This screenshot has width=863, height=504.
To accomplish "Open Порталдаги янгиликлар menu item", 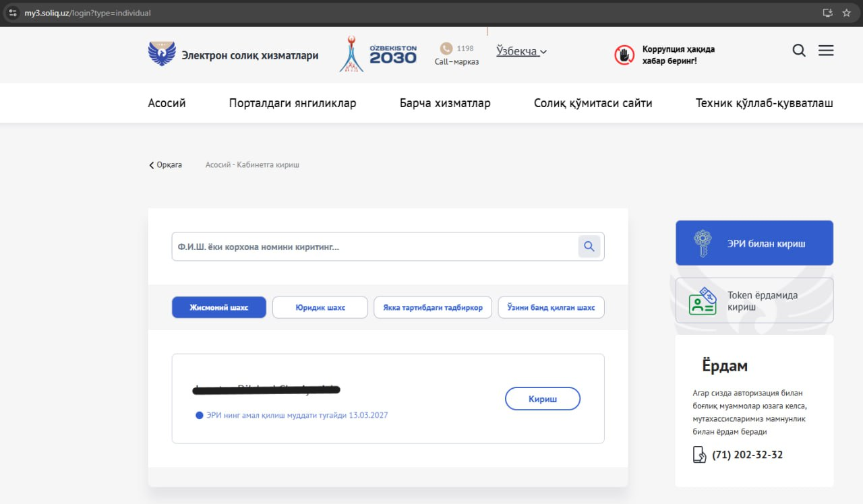I will 293,103.
